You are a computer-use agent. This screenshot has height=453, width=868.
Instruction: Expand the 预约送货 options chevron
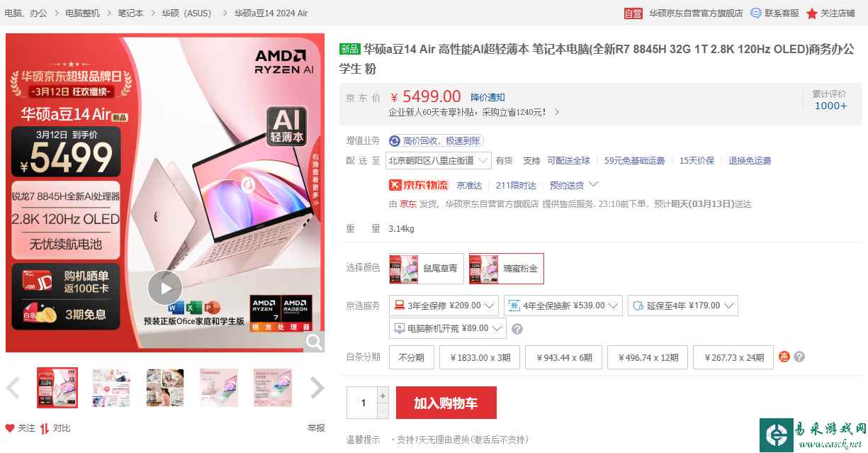[x=594, y=185]
